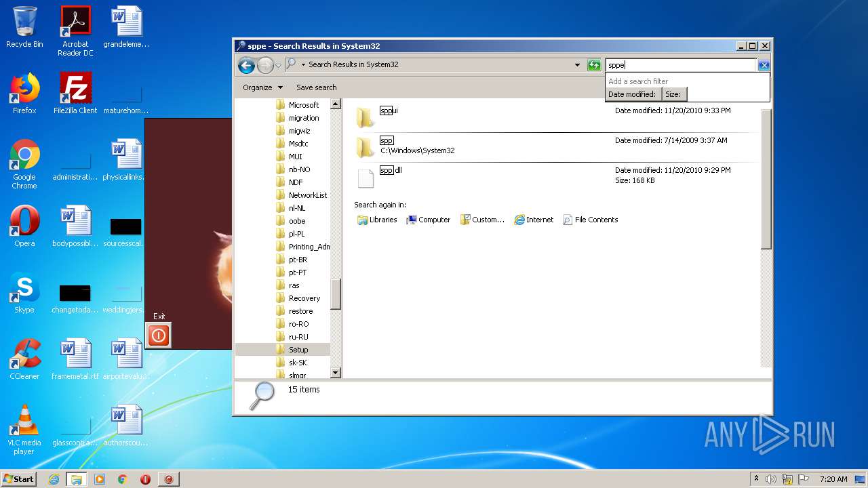Search again in Libraries
Screen dimensions: 868x488
(377, 220)
